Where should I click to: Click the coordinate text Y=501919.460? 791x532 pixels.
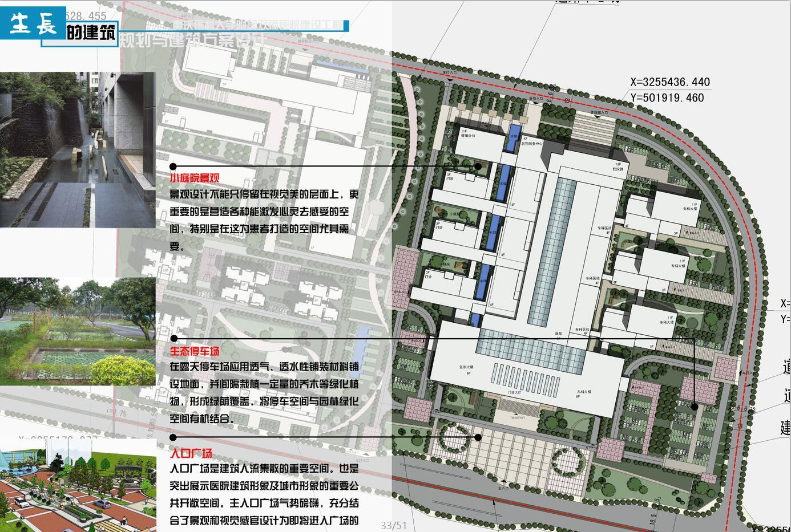tap(667, 98)
